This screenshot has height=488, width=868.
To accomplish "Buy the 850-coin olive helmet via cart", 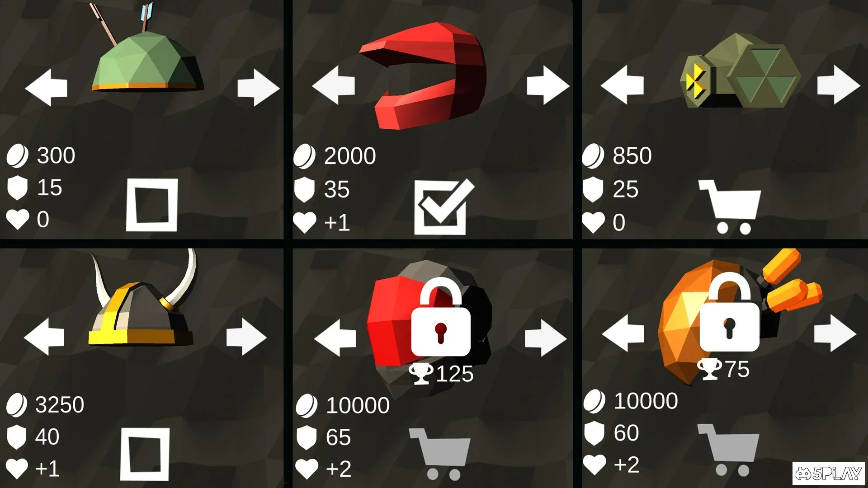I will tap(730, 206).
